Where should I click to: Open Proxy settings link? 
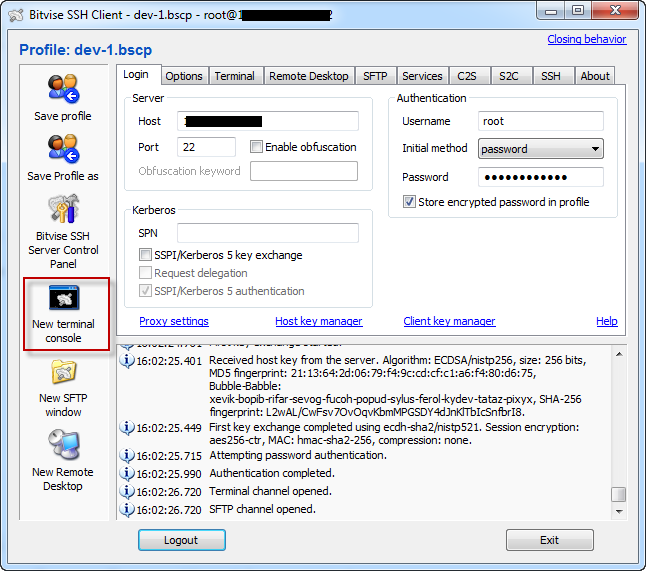[174, 321]
